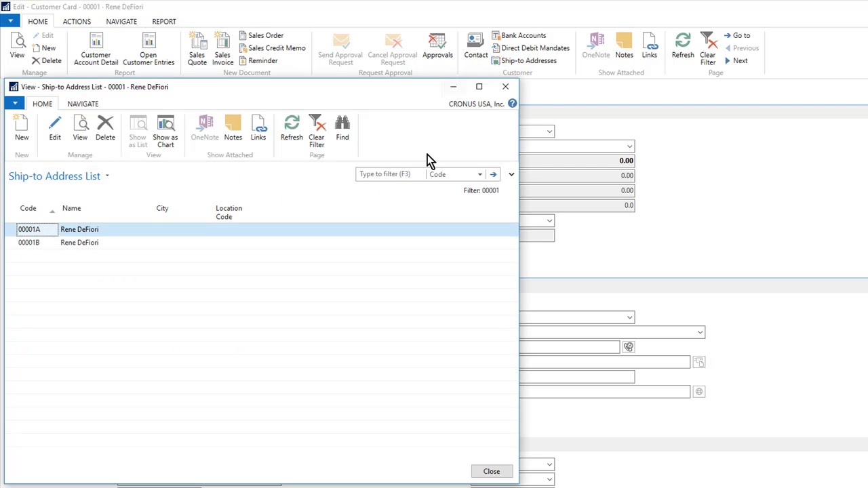Click Next in Customer Card Page group
868x488 pixels.
pyautogui.click(x=736, y=60)
